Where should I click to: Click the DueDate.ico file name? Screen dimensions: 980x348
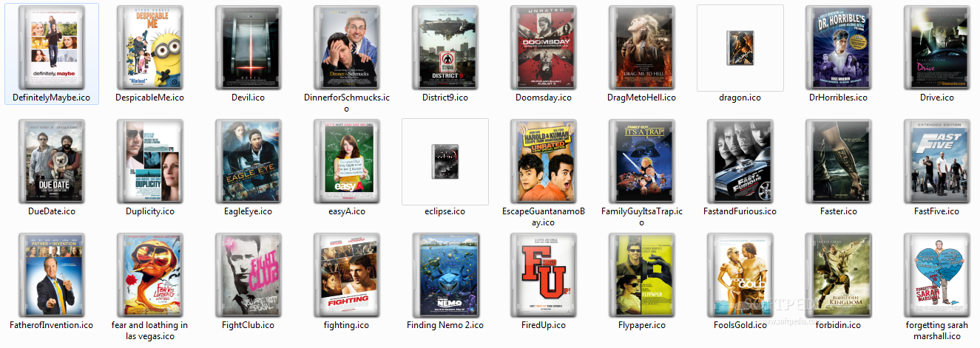(x=52, y=211)
